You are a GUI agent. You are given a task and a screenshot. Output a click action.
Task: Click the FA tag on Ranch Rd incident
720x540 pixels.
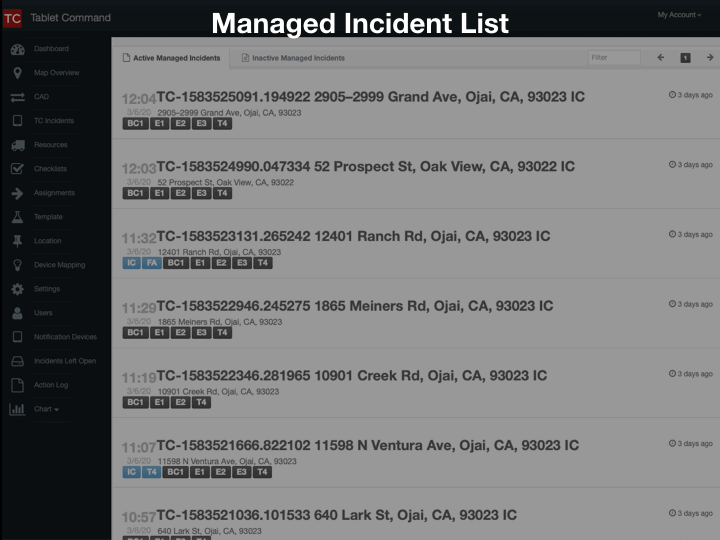click(x=151, y=263)
